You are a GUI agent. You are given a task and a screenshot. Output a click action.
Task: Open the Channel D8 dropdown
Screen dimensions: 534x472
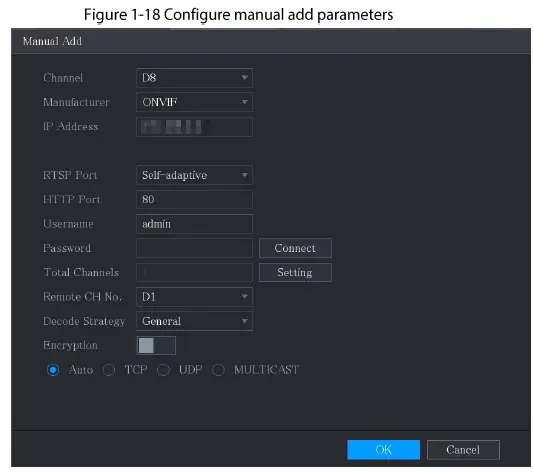(x=194, y=78)
